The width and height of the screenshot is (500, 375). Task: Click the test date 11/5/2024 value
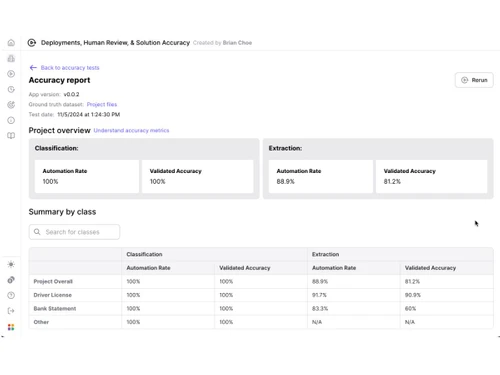pos(89,114)
